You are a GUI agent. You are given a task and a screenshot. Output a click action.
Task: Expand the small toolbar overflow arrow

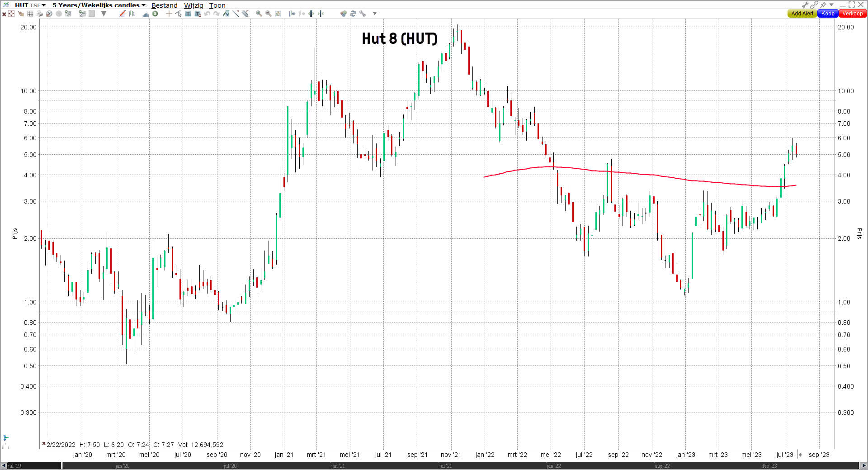(x=375, y=14)
